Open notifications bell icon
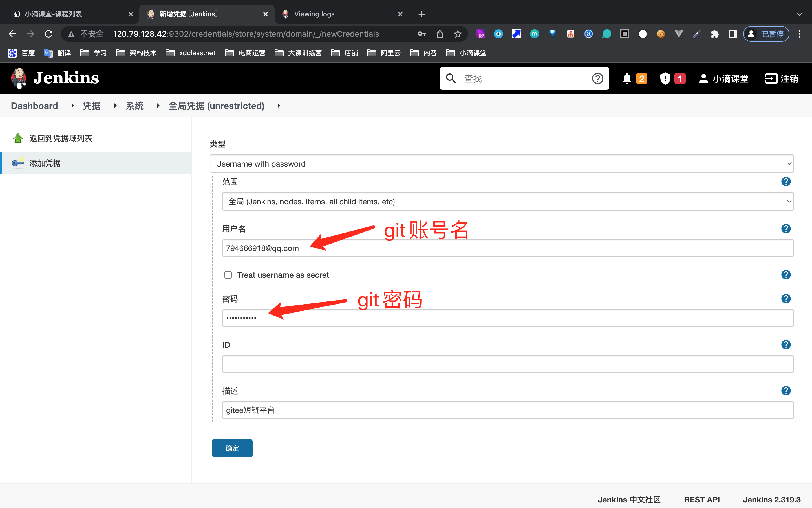 [x=627, y=79]
